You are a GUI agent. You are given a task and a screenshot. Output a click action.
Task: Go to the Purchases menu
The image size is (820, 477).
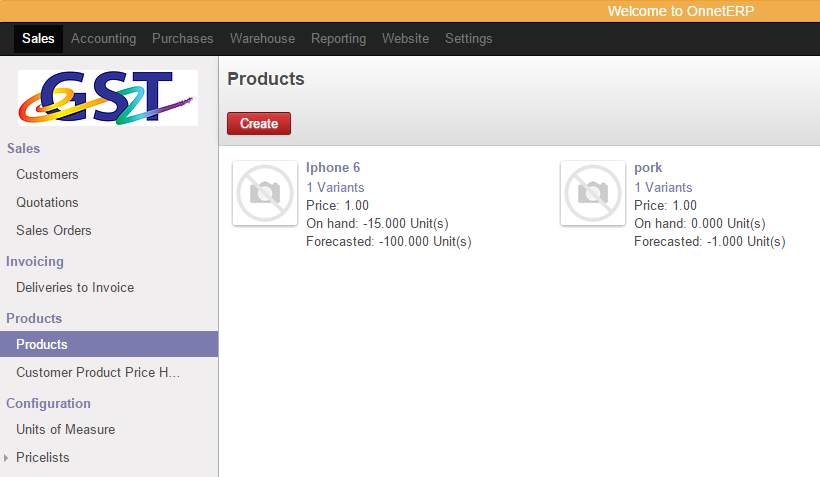point(183,39)
